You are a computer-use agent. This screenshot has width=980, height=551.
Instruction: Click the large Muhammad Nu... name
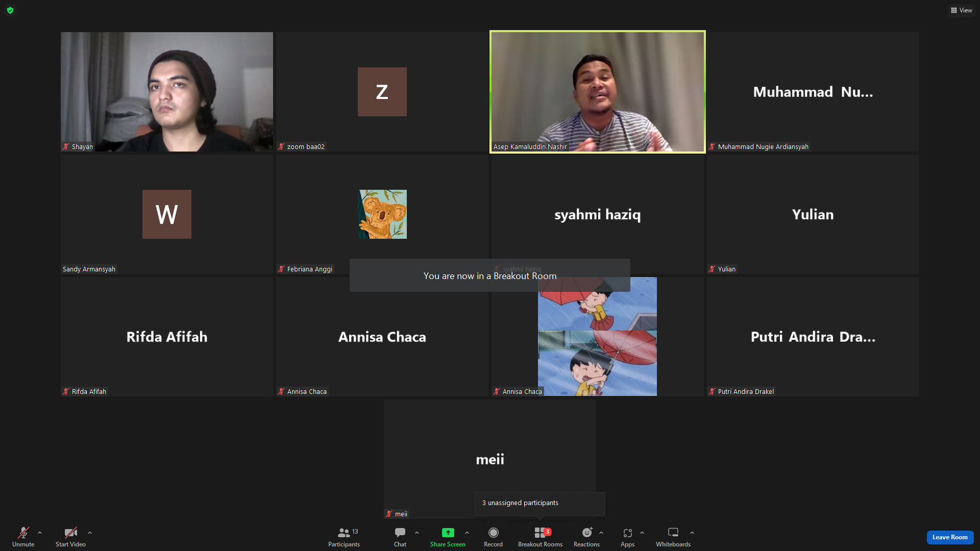tap(813, 92)
